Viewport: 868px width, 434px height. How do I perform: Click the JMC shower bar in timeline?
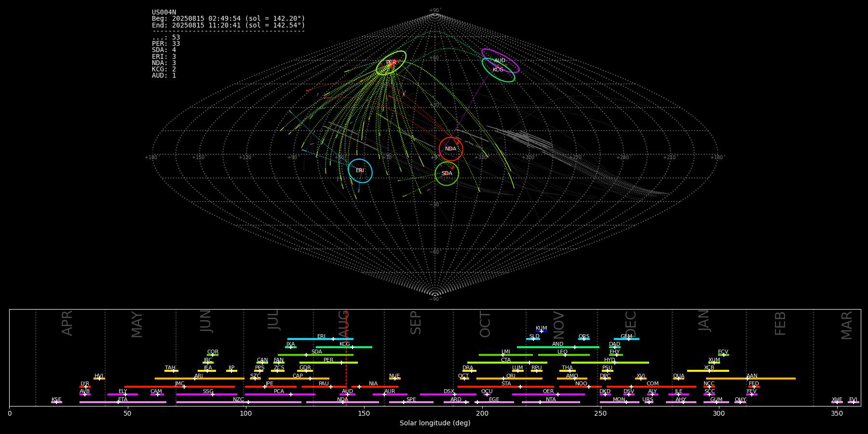179,387
